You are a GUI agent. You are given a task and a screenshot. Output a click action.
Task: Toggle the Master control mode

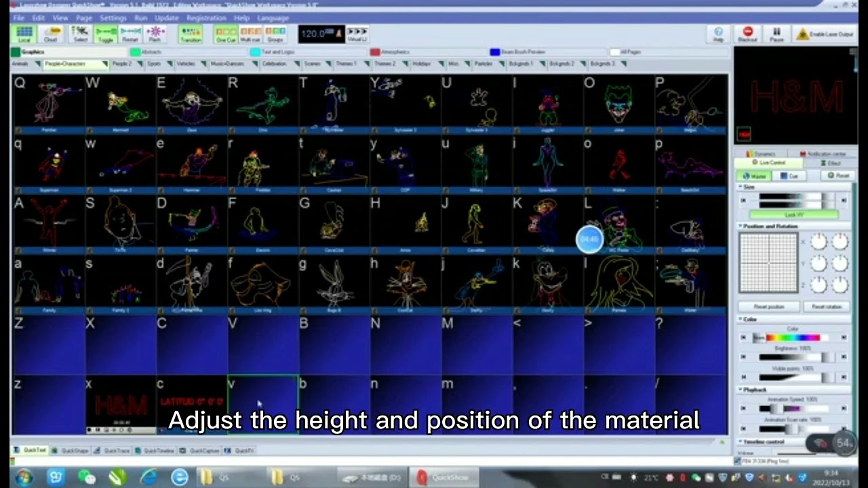click(753, 176)
